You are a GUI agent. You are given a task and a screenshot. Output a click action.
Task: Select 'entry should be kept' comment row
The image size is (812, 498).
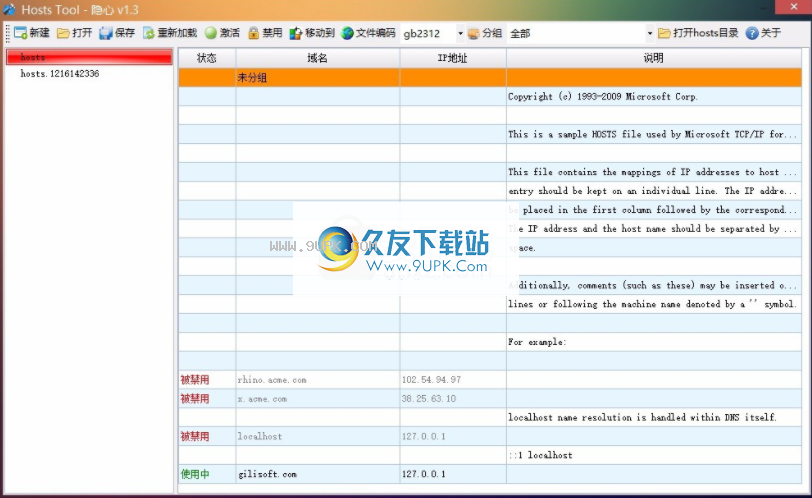pyautogui.click(x=654, y=191)
